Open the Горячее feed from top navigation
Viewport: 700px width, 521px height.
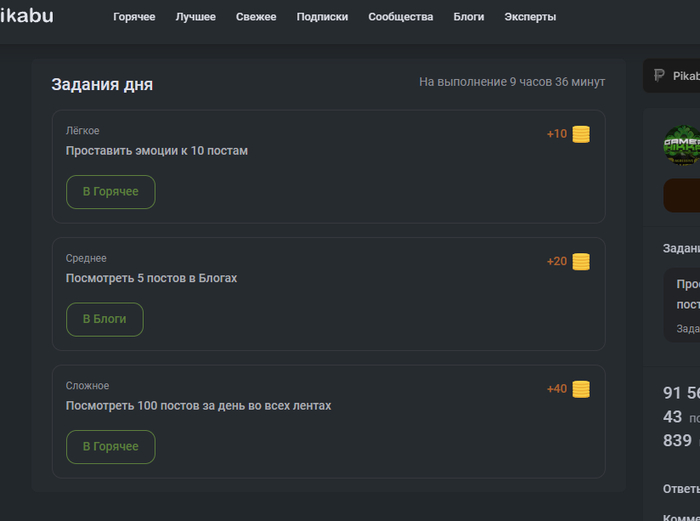tap(134, 17)
